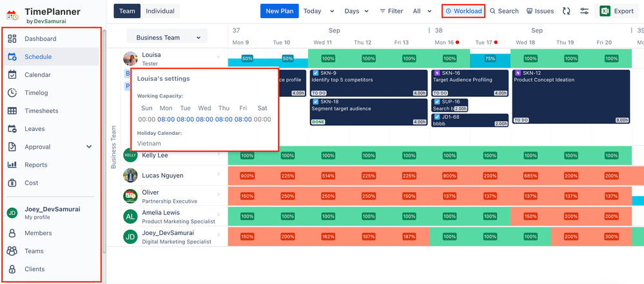Viewport: 644px width, 284px height.
Task: Jump to Today
Action: click(312, 11)
